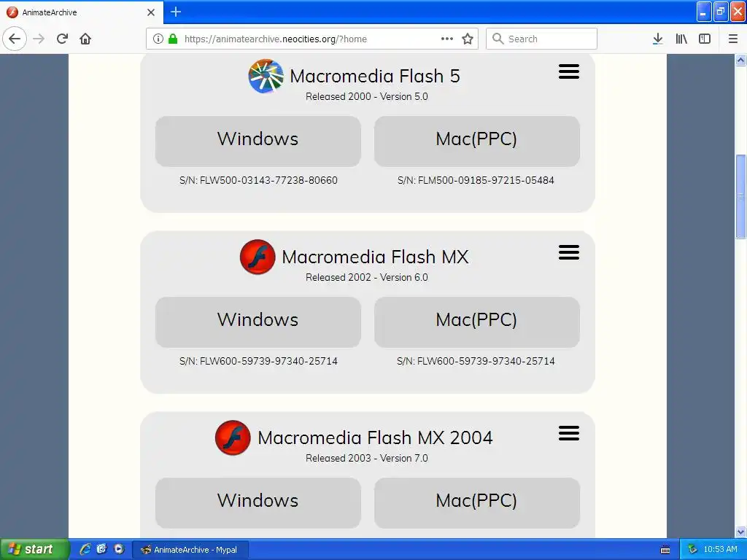Open the browser hamburger menu
Image resolution: width=747 pixels, height=560 pixels.
(733, 39)
